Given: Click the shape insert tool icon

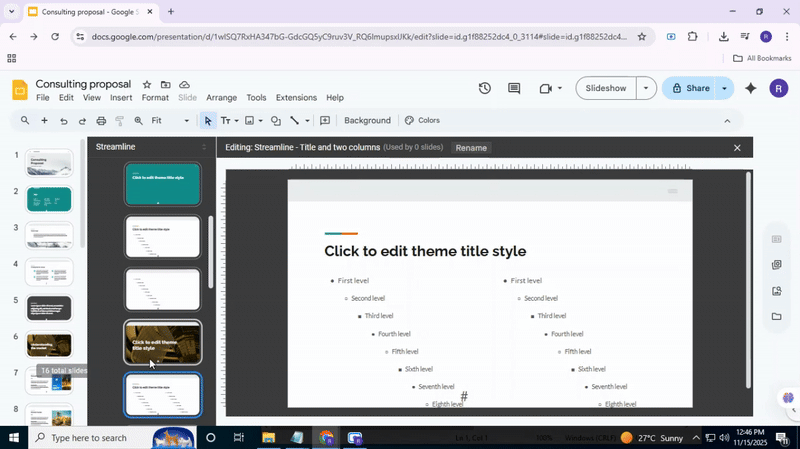Looking at the screenshot, I should [276, 121].
